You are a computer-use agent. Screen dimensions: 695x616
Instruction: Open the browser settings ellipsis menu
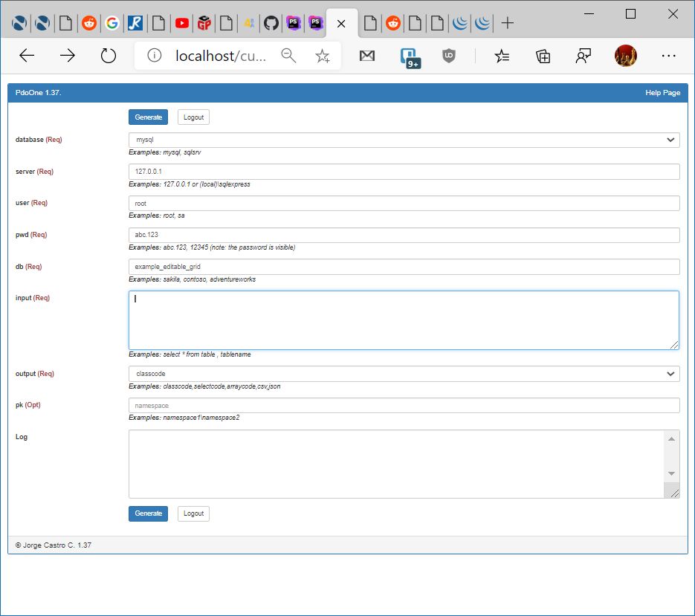point(669,56)
